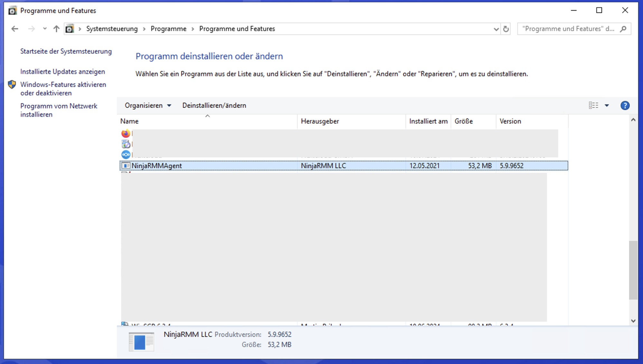Sort by Installiert am column header
Viewport: 643px width, 364px height.
tap(428, 121)
